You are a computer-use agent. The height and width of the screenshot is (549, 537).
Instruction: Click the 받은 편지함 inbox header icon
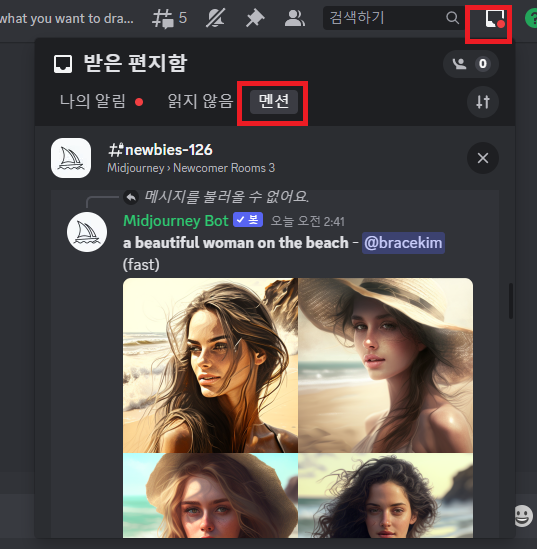click(x=63, y=64)
